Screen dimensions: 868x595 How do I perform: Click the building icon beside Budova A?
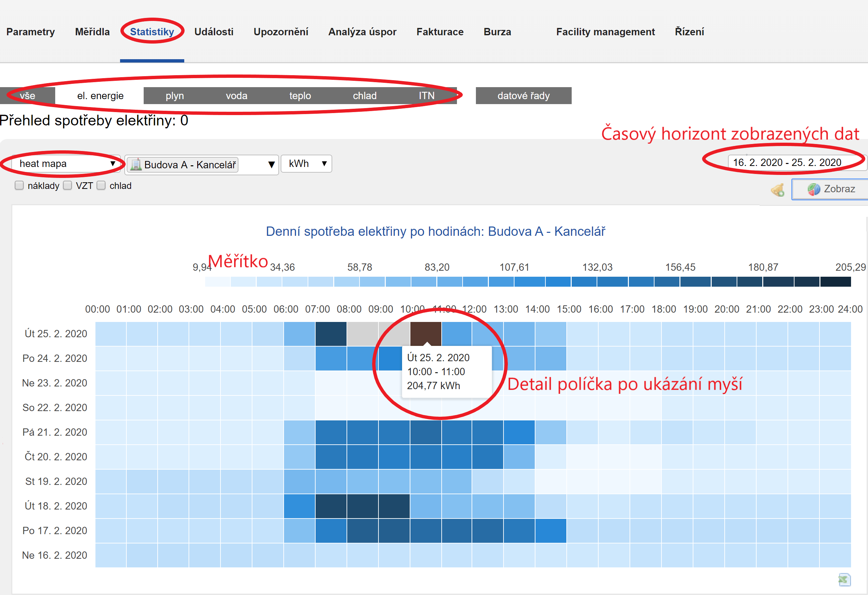coord(136,164)
